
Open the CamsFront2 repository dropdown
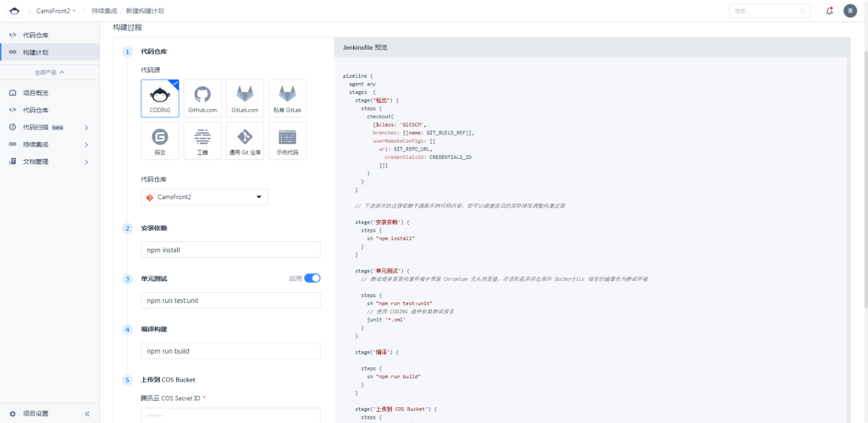(204, 197)
